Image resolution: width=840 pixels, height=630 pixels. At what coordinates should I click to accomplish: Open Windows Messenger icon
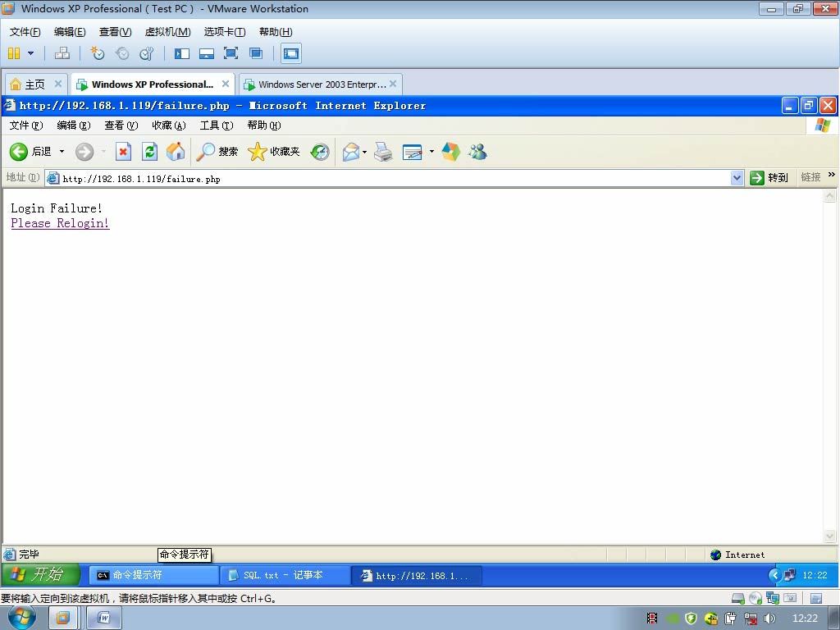point(477,152)
